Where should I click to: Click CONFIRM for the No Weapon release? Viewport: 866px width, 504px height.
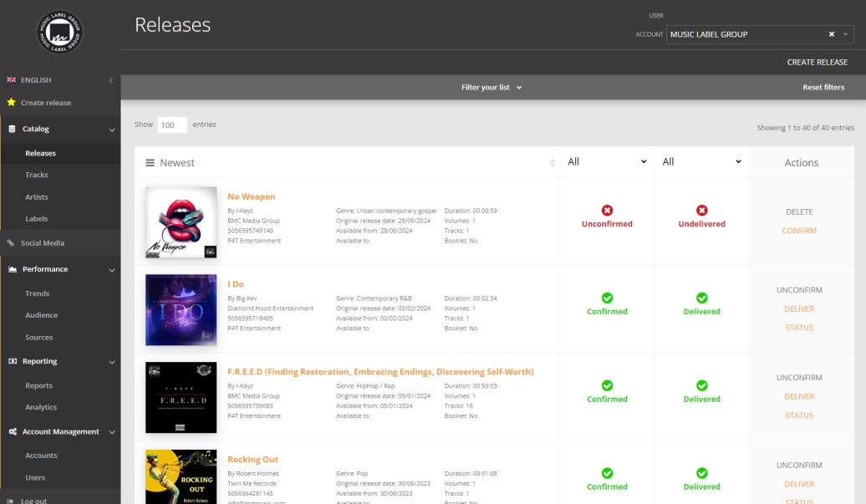(x=799, y=231)
